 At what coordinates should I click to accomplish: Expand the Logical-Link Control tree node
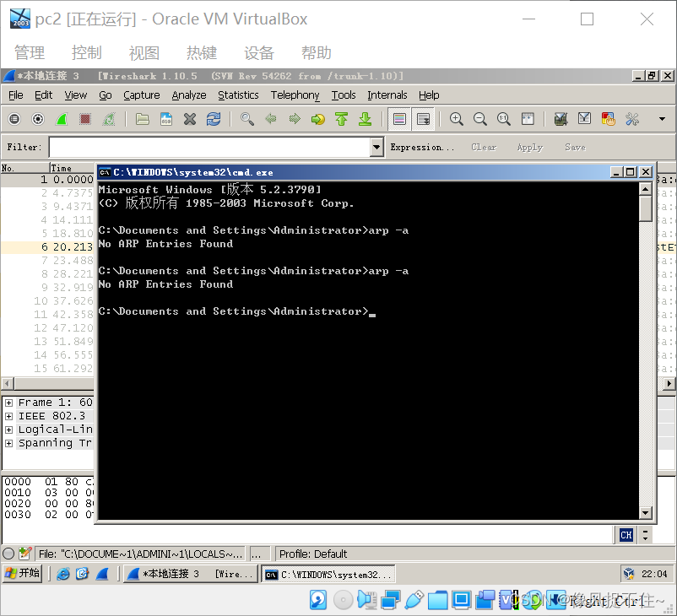(8, 430)
